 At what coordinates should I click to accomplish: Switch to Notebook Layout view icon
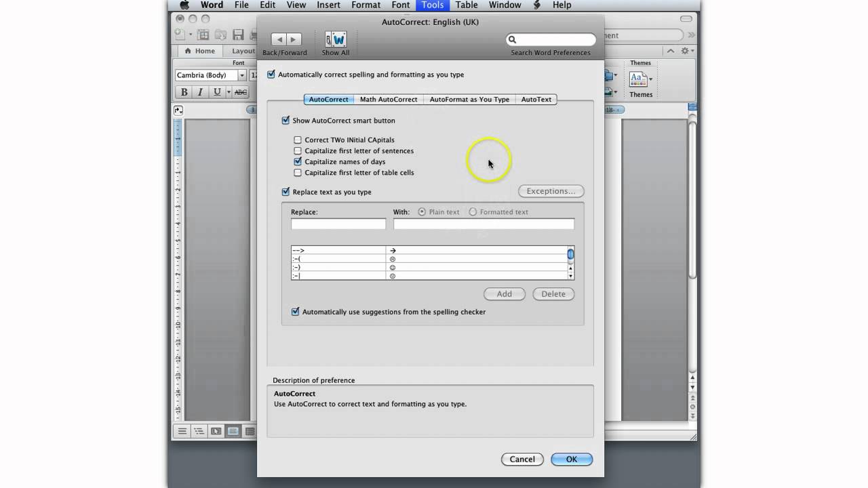tap(250, 431)
